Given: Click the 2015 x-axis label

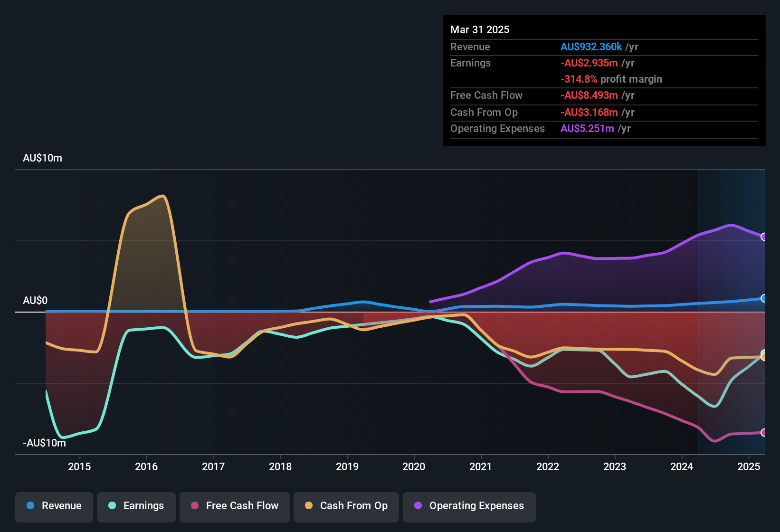Looking at the screenshot, I should [x=79, y=466].
